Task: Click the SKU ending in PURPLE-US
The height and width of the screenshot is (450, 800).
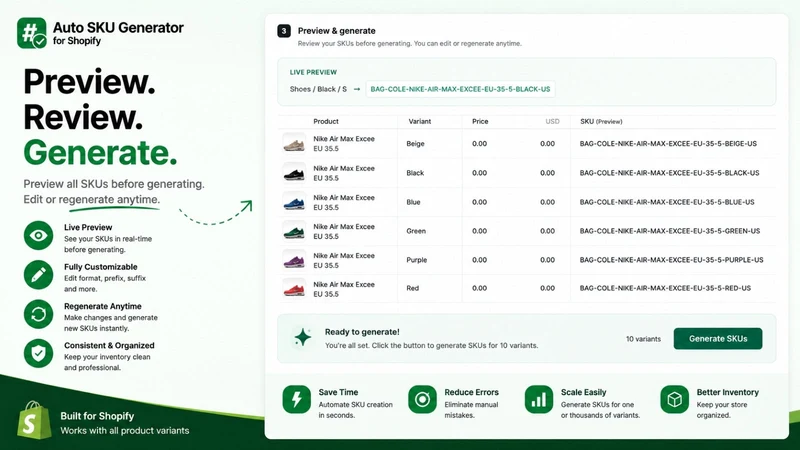Action: pyautogui.click(x=671, y=260)
